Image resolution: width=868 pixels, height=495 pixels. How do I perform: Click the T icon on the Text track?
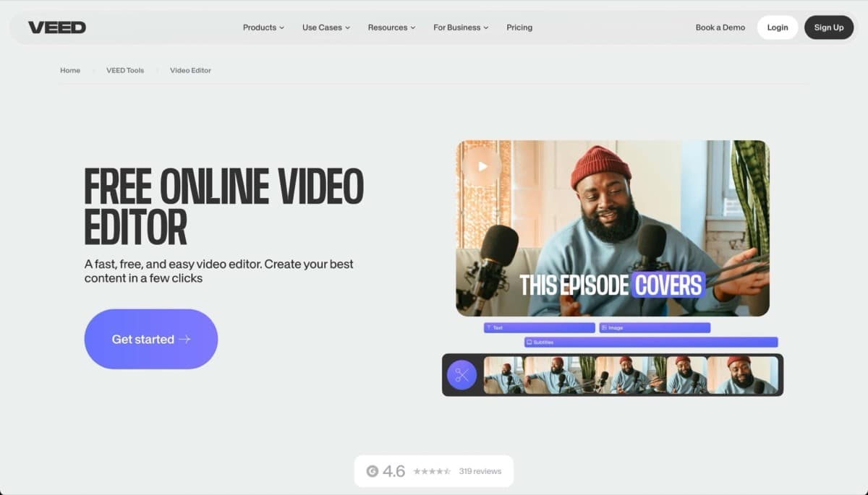tap(489, 327)
